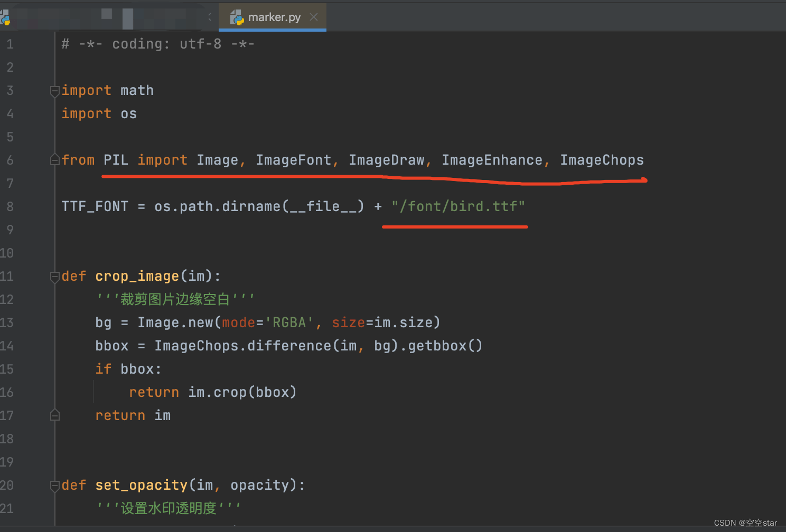Fold the crop_image function at line 11
Viewport: 786px width, 532px height.
tap(54, 277)
